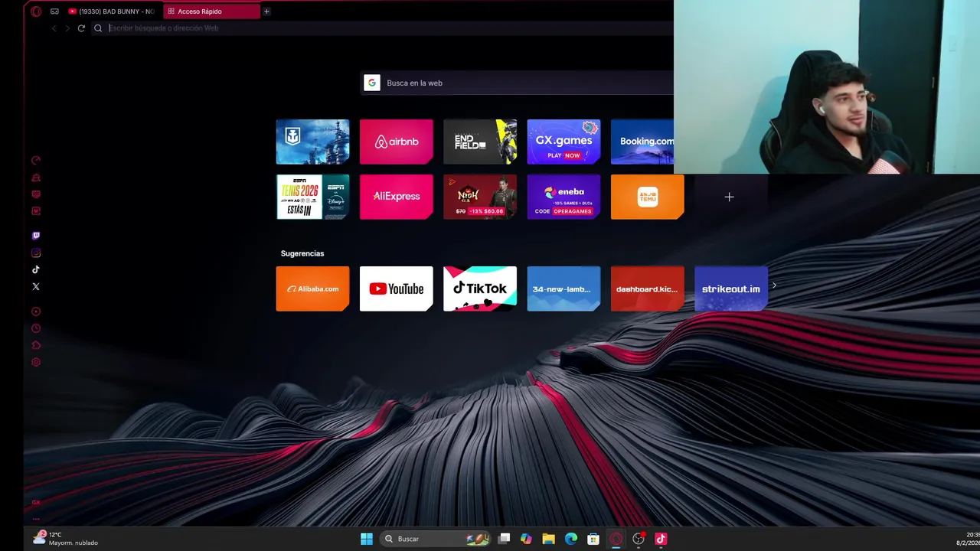Switch to the BAD BUNNY YouTube tab
Image resolution: width=980 pixels, height=551 pixels.
pos(112,11)
